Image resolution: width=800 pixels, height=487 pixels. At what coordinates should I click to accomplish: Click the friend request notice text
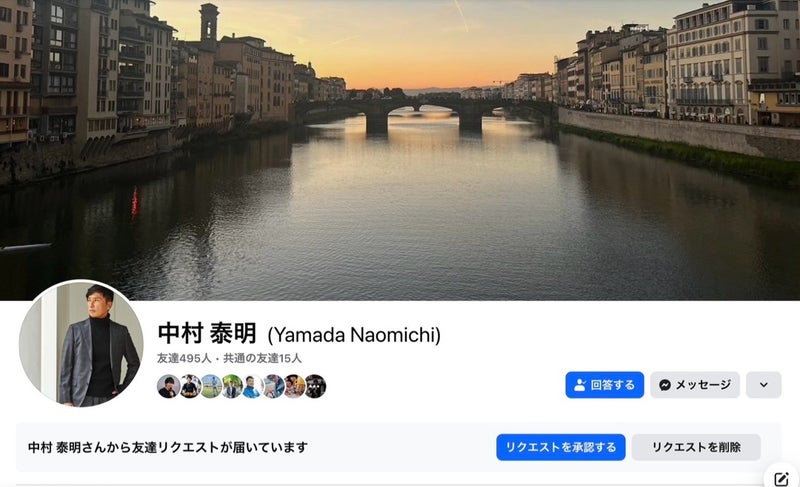click(x=168, y=447)
